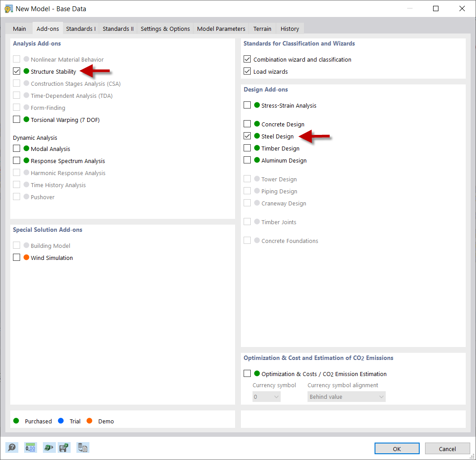Click the copy from database icon
This screenshot has height=460, width=476.
coord(82,447)
